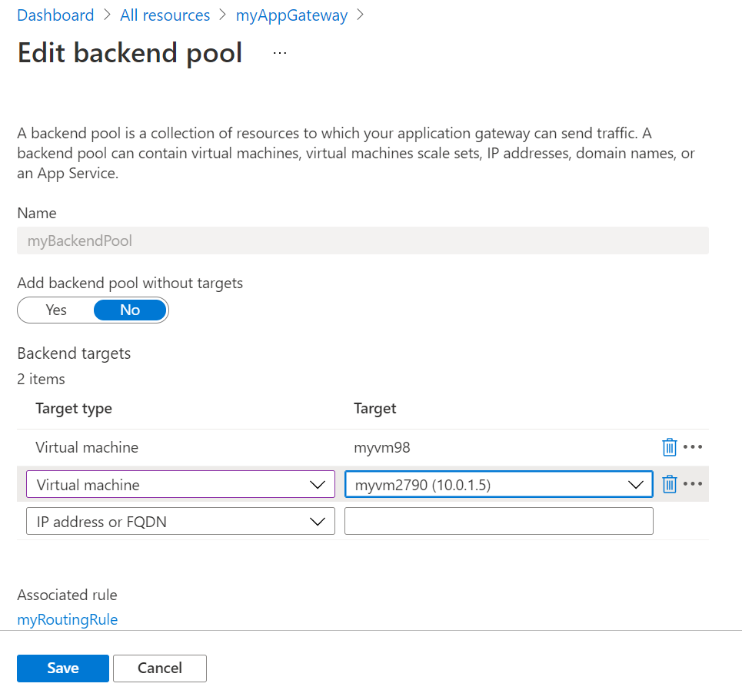The width and height of the screenshot is (742, 700).
Task: Open the Virtual machine target type dropdown
Action: [180, 485]
